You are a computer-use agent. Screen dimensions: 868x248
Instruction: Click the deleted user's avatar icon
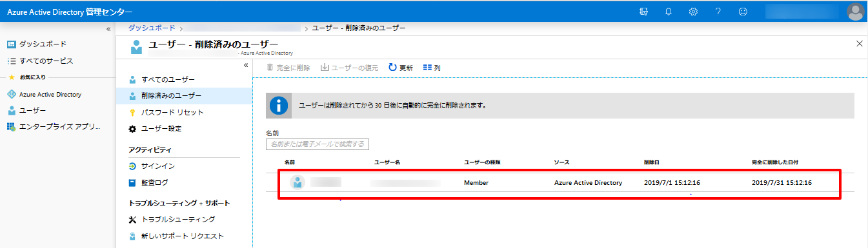pos(298,183)
